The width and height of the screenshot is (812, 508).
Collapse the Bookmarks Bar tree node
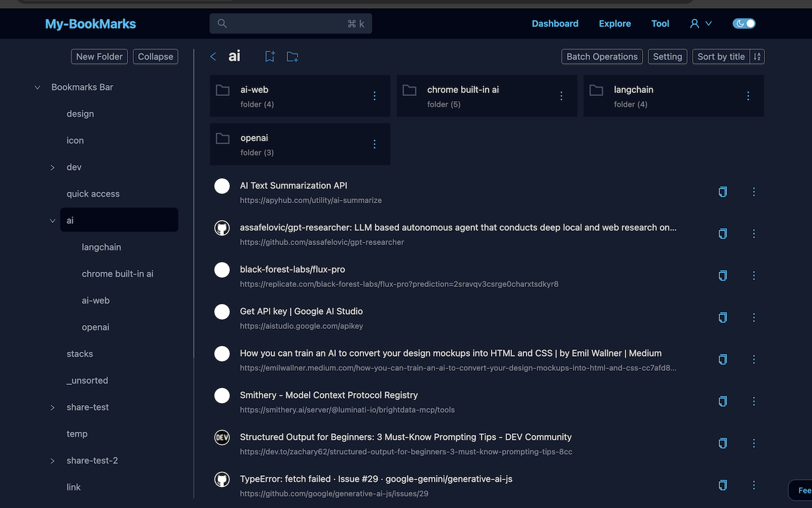pyautogui.click(x=37, y=88)
